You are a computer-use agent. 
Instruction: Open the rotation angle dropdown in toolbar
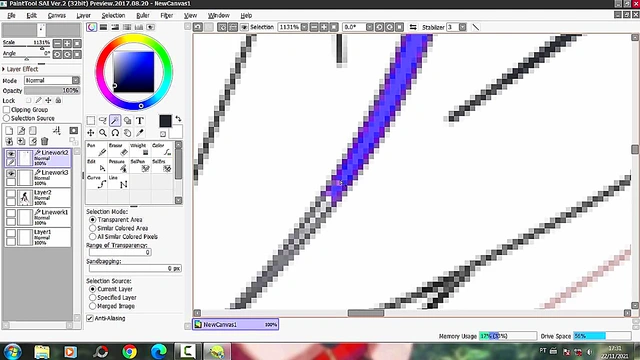point(369,27)
